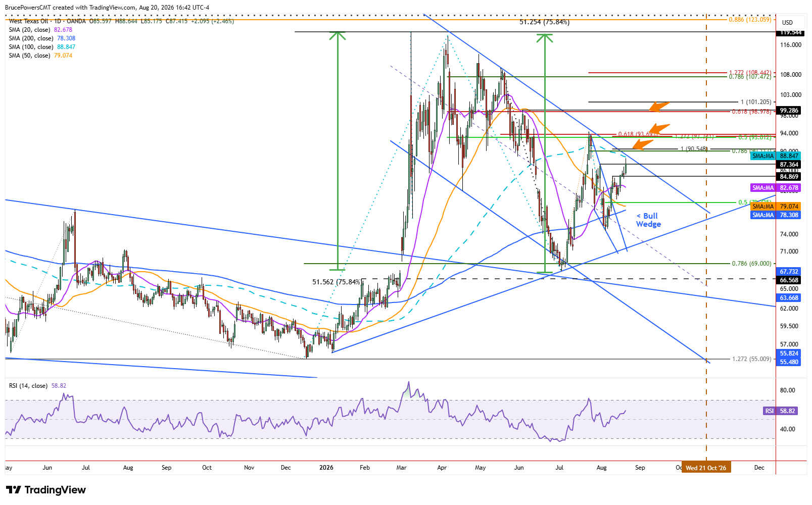Click the 99.286 price label on the axis

tap(789, 111)
